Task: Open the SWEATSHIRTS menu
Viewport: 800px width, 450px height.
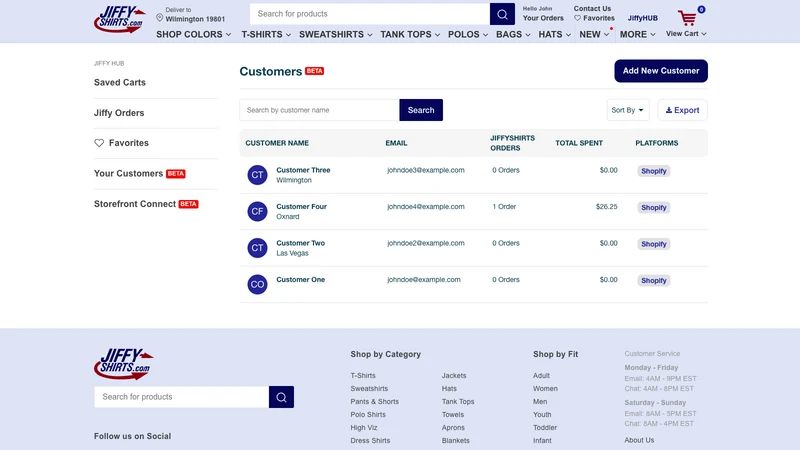Action: 335,34
